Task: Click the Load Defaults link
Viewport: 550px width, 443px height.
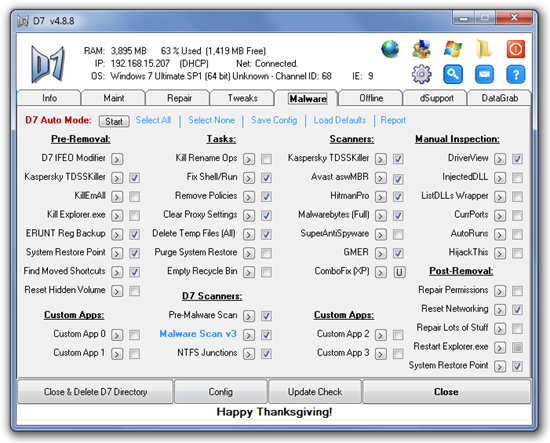Action: (x=340, y=120)
